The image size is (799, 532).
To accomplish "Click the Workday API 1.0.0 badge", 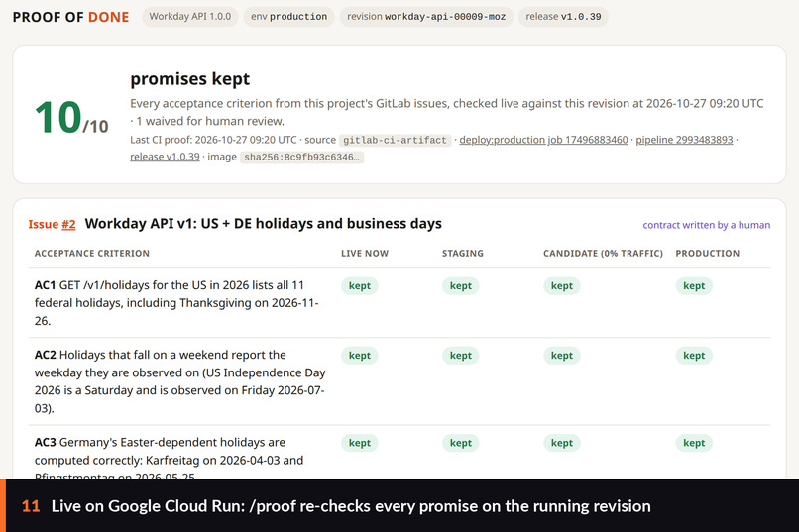I will pos(190,16).
